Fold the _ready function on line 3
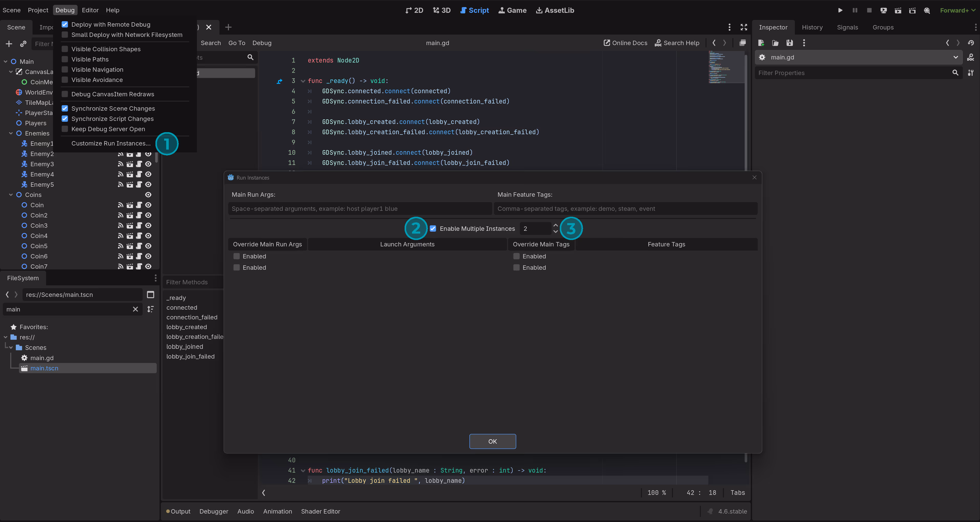 303,81
